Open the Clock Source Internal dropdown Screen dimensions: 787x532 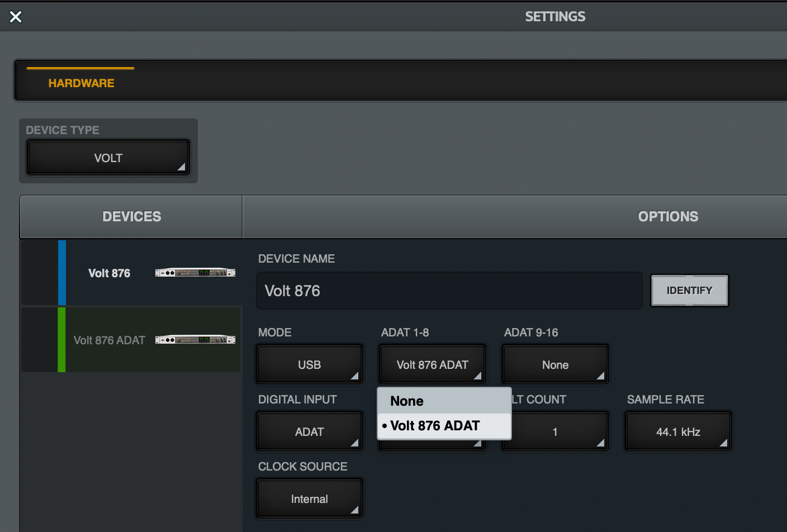[309, 499]
